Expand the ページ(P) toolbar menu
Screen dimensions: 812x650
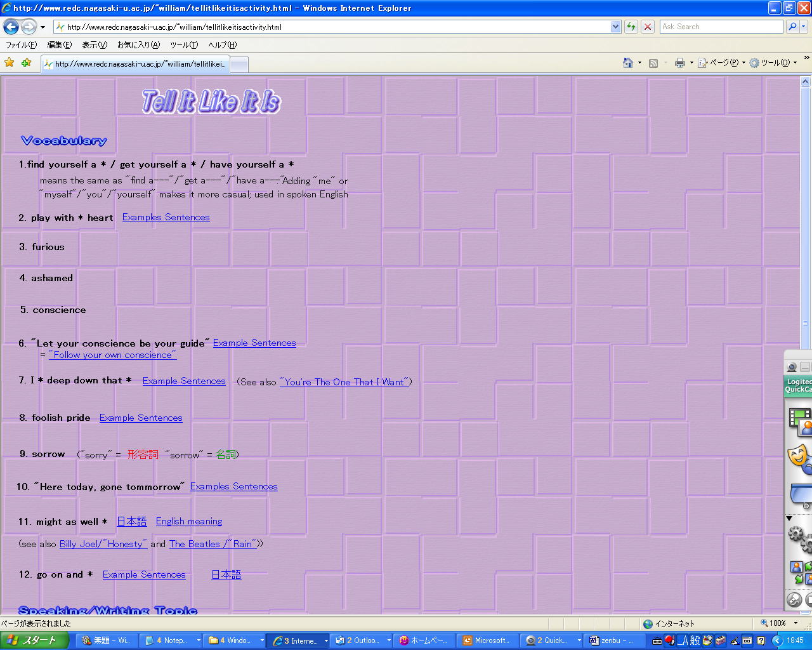point(723,63)
